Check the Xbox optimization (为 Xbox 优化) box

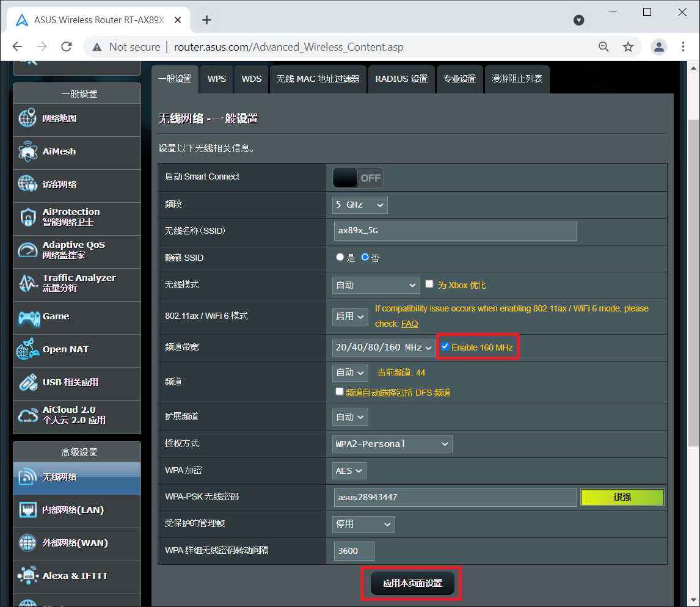429,284
